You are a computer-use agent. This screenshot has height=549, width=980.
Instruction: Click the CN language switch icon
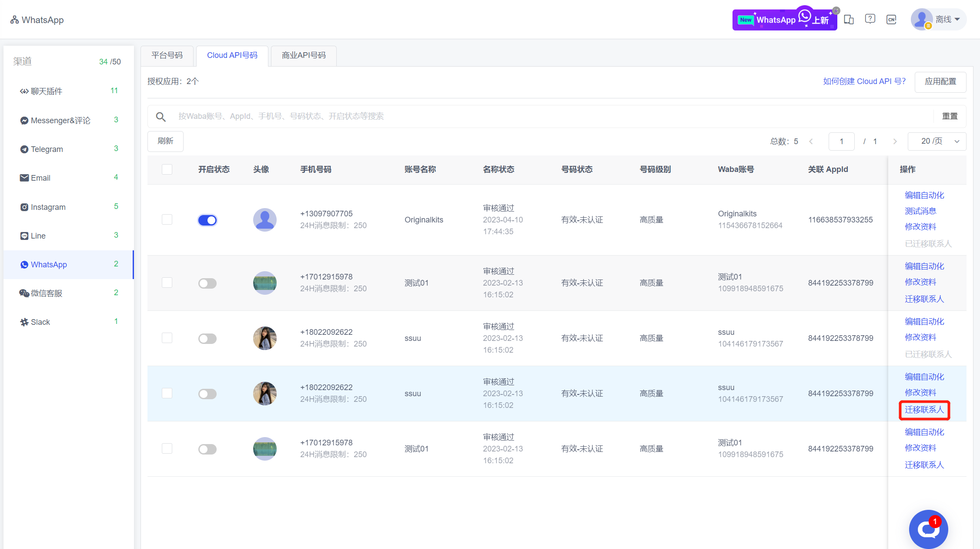(891, 20)
